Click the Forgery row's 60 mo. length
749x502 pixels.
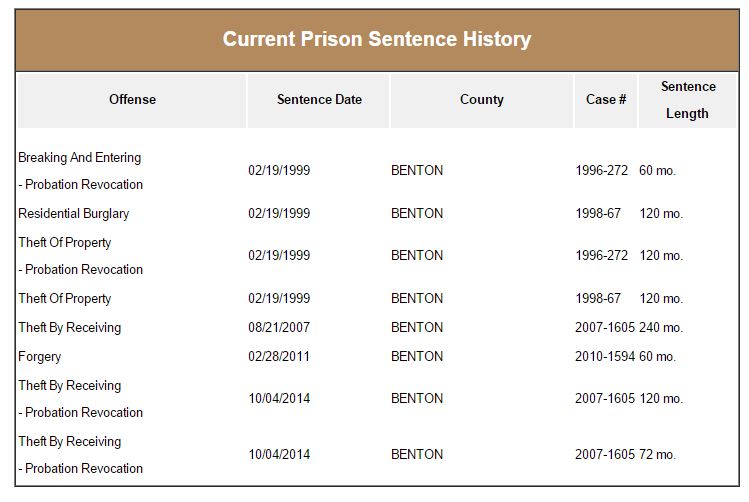(657, 357)
